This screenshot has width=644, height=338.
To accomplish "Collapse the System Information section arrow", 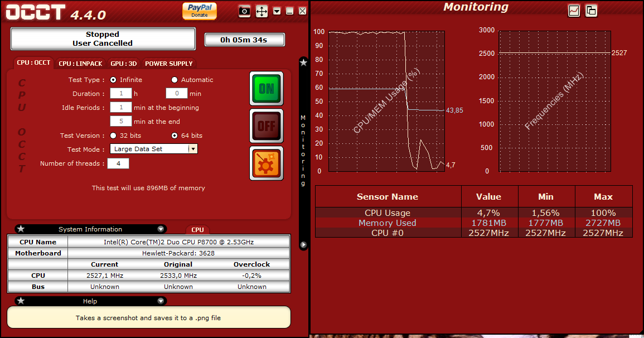I will point(161,229).
